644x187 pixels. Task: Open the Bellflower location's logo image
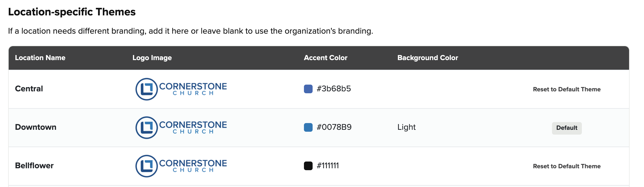181,166
